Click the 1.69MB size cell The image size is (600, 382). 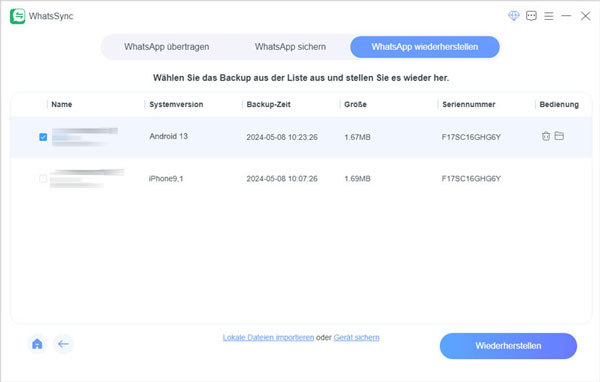pyautogui.click(x=357, y=178)
